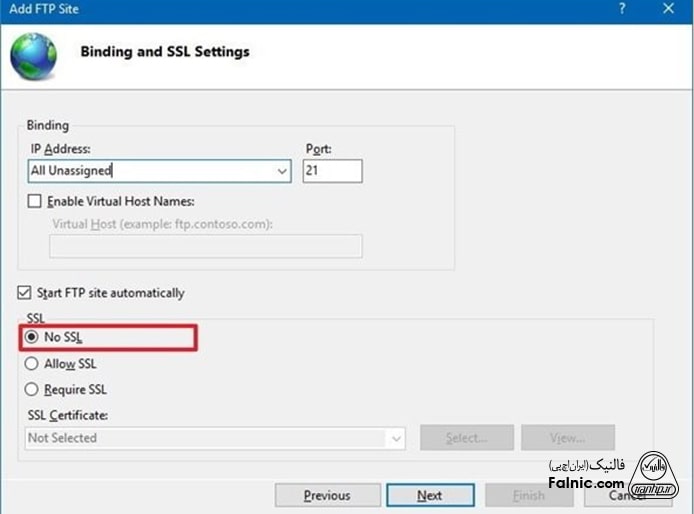Select the Require SSL option
This screenshot has width=694, height=514.
coord(32,390)
